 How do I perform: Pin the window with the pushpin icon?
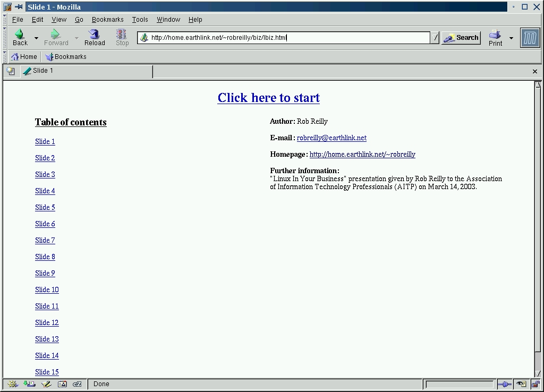19,7
